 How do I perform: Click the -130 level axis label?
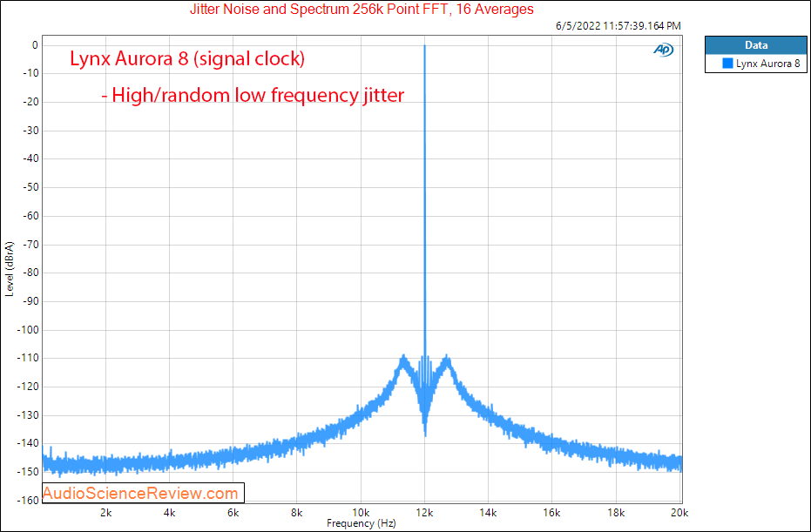tap(29, 414)
